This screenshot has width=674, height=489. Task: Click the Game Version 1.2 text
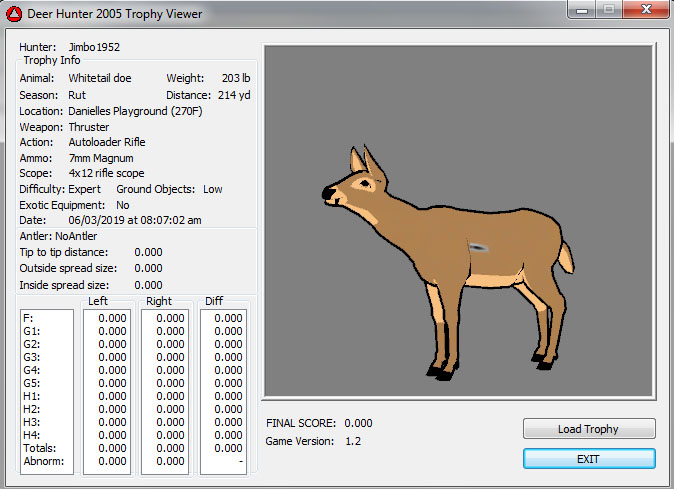click(x=352, y=441)
